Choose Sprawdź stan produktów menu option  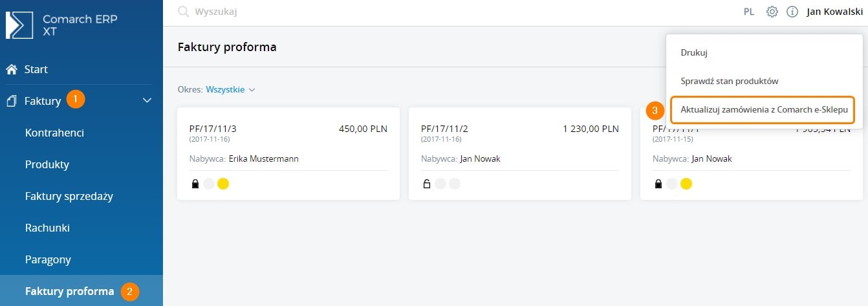729,82
